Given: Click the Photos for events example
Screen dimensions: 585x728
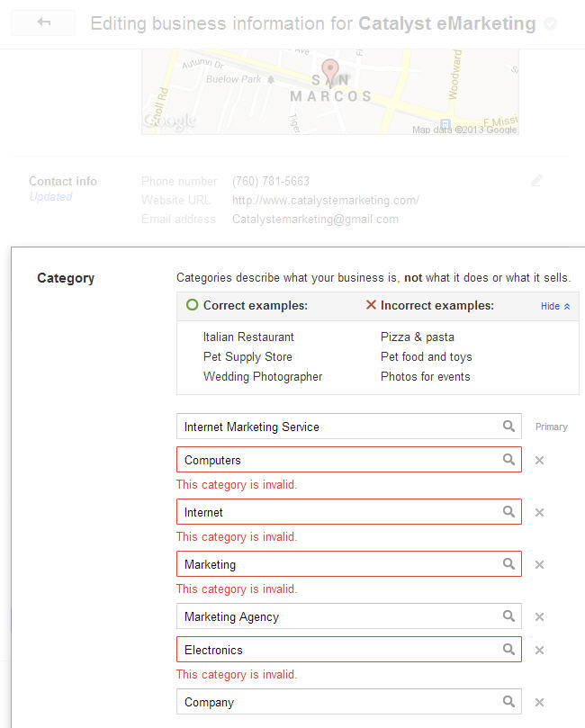Looking at the screenshot, I should pos(426,377).
